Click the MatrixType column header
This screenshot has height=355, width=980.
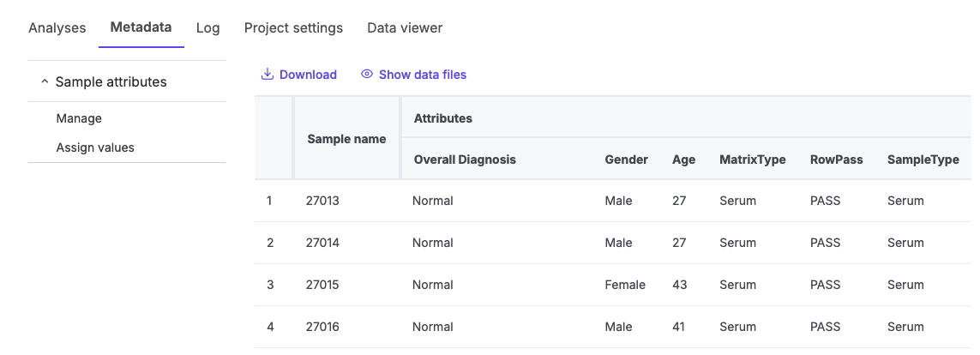(x=752, y=159)
